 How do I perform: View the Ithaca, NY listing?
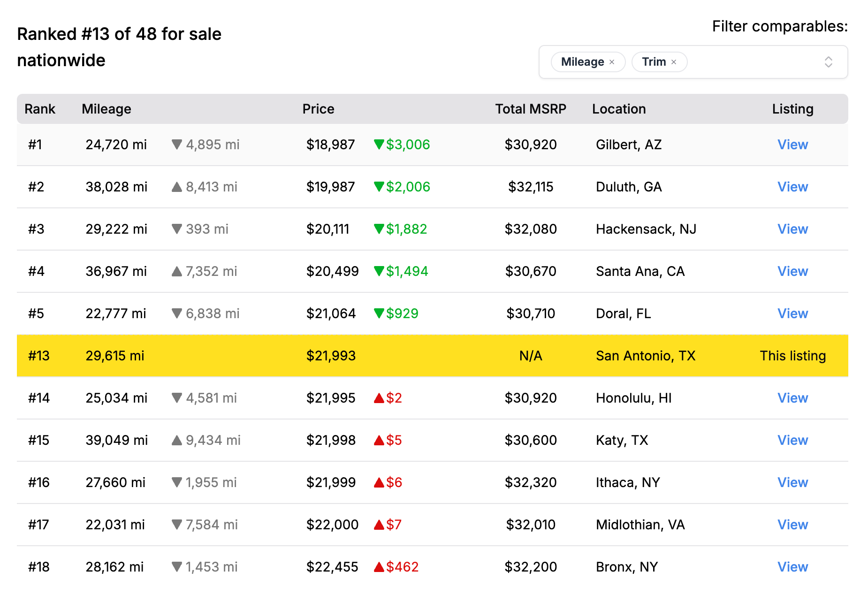point(792,482)
